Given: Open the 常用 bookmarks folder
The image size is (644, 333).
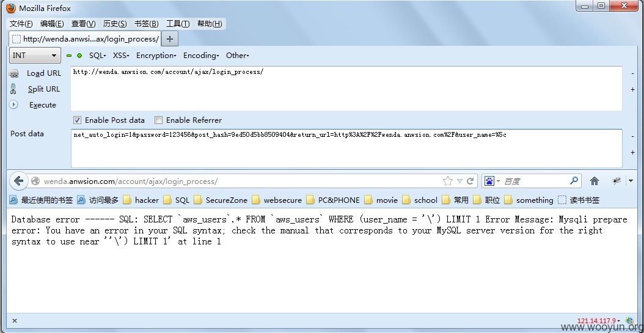Looking at the screenshot, I should coord(455,200).
